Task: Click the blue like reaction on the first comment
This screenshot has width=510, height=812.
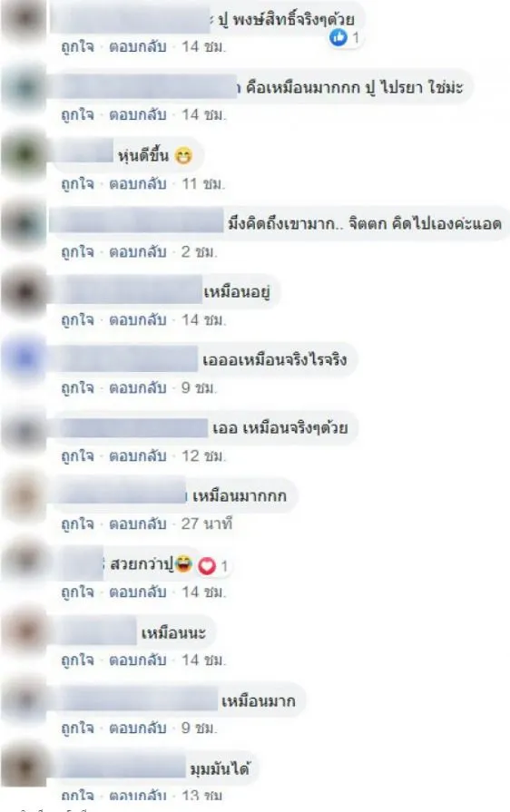Action: (338, 37)
